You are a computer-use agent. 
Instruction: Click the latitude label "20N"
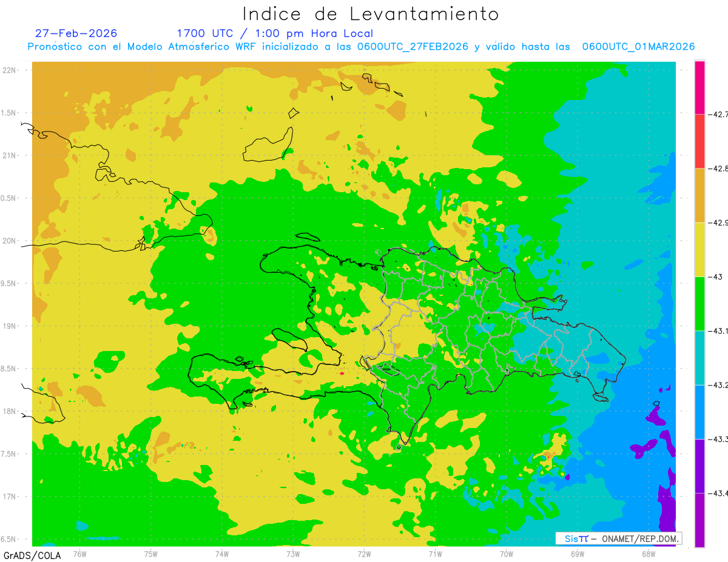pos(10,241)
